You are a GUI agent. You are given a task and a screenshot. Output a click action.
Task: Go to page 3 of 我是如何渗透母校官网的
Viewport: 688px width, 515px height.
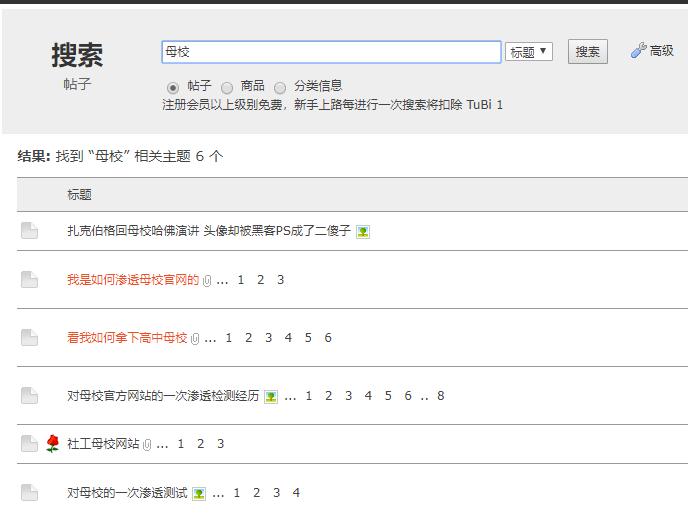pyautogui.click(x=280, y=280)
